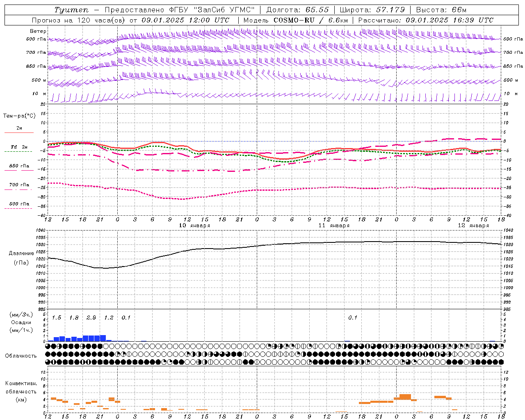Image resolution: width=525 pixels, height=420 pixels.
Task: Click the "2.9" three-hour precipitation value
Action: pos(91,318)
